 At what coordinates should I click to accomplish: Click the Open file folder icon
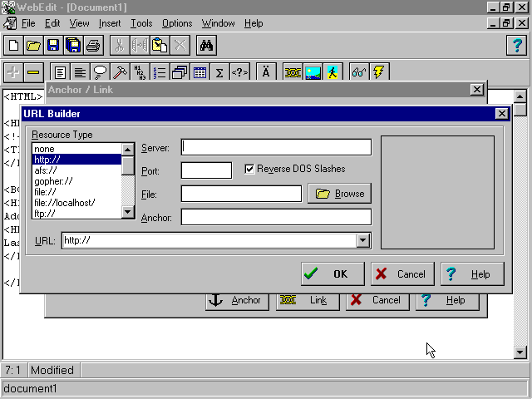(x=33, y=45)
